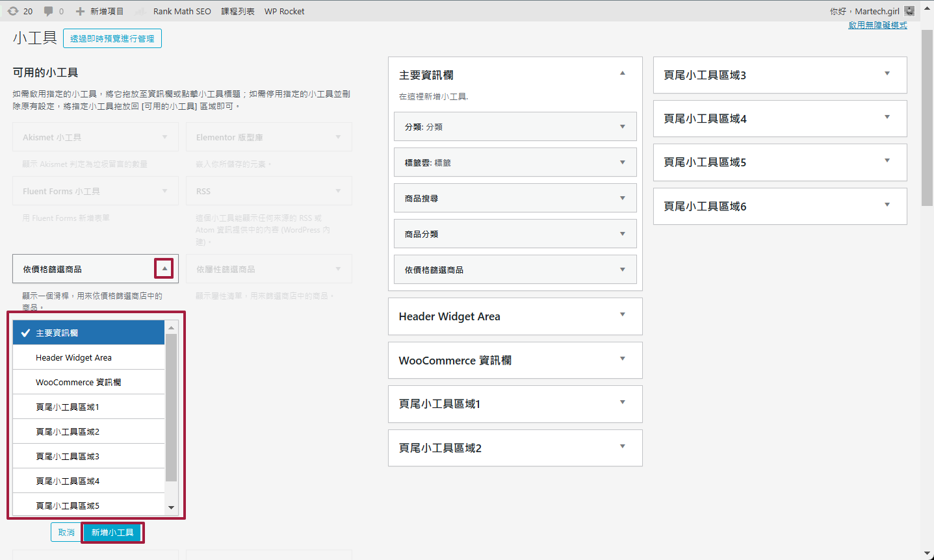Open the WP Rocket menu
The width and height of the screenshot is (934, 560).
tap(284, 10)
